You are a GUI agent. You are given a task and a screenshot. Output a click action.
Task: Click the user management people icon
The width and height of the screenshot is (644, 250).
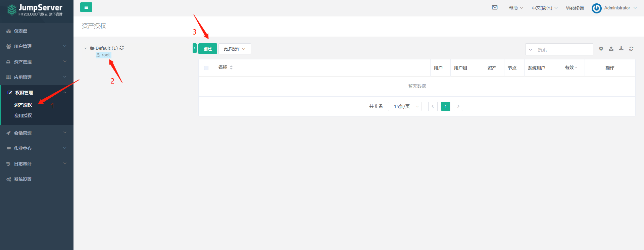[9, 47]
